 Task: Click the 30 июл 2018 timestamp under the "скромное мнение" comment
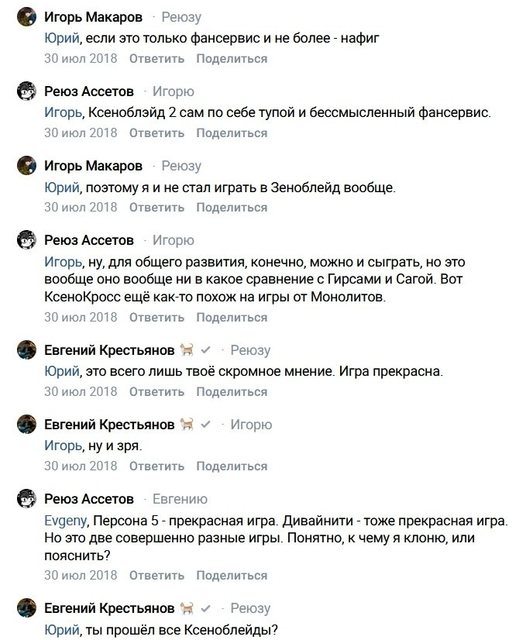point(81,392)
